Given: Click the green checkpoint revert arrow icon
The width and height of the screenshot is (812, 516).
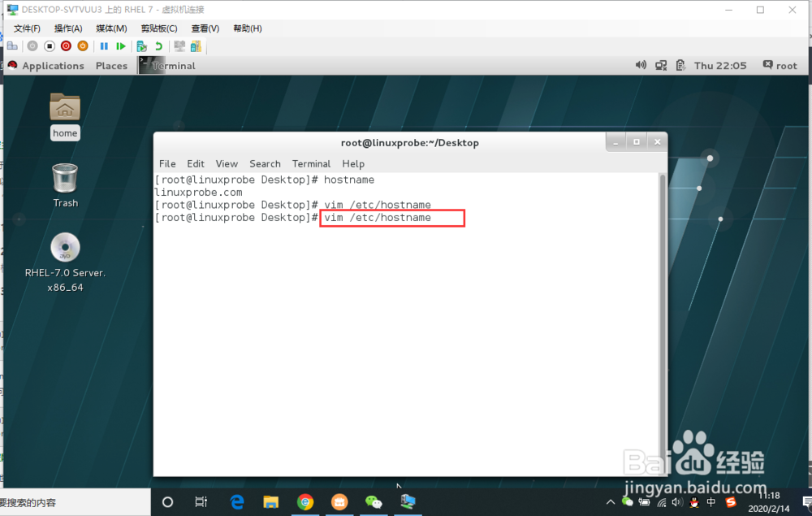Looking at the screenshot, I should coord(159,46).
